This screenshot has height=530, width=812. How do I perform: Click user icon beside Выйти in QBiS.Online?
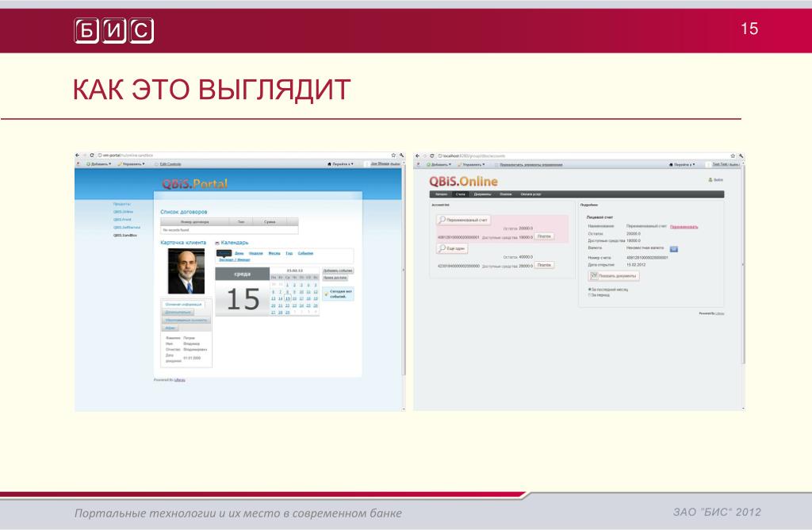(x=710, y=180)
